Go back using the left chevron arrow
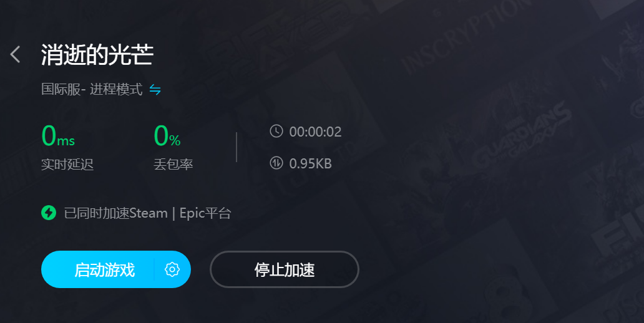Image resolution: width=644 pixels, height=323 pixels. coord(15,54)
